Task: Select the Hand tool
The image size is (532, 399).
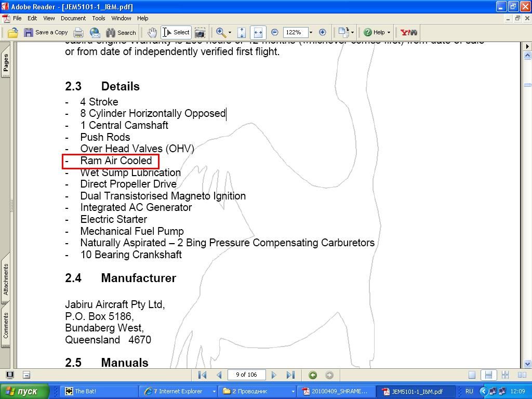Action: click(152, 33)
